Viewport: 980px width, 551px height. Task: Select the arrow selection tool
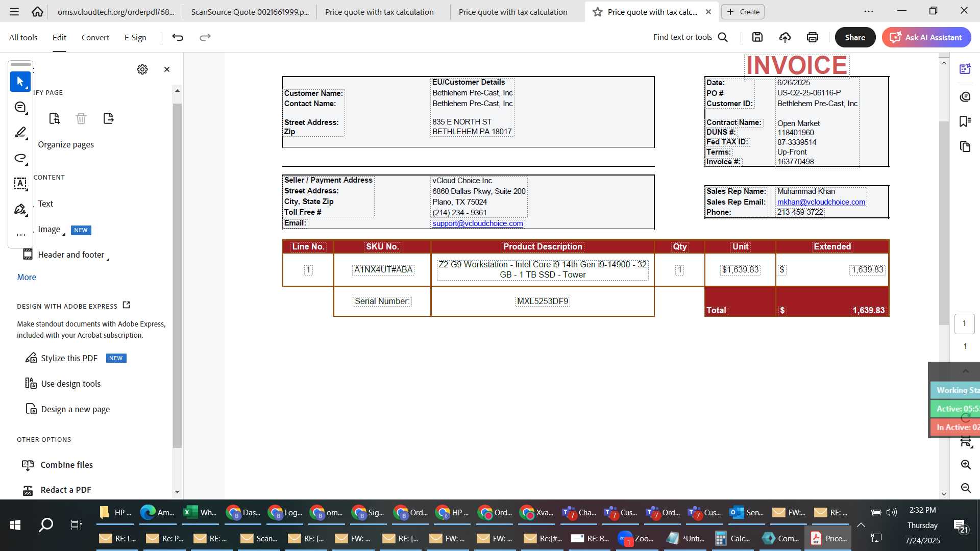[x=20, y=82]
